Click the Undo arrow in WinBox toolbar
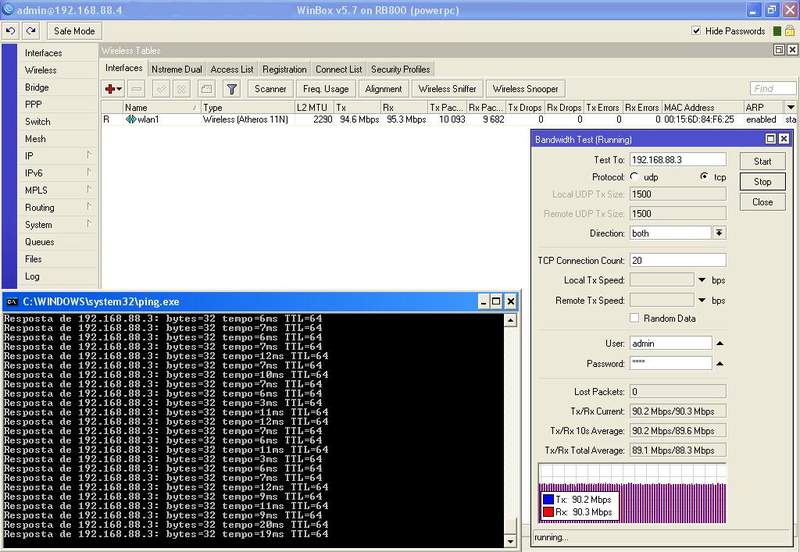800x552 pixels. tap(11, 31)
